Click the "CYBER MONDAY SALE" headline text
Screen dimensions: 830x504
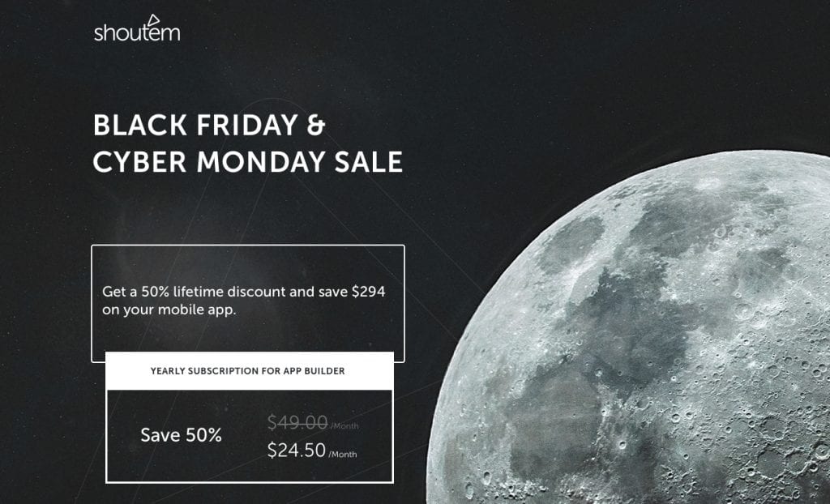(x=248, y=162)
